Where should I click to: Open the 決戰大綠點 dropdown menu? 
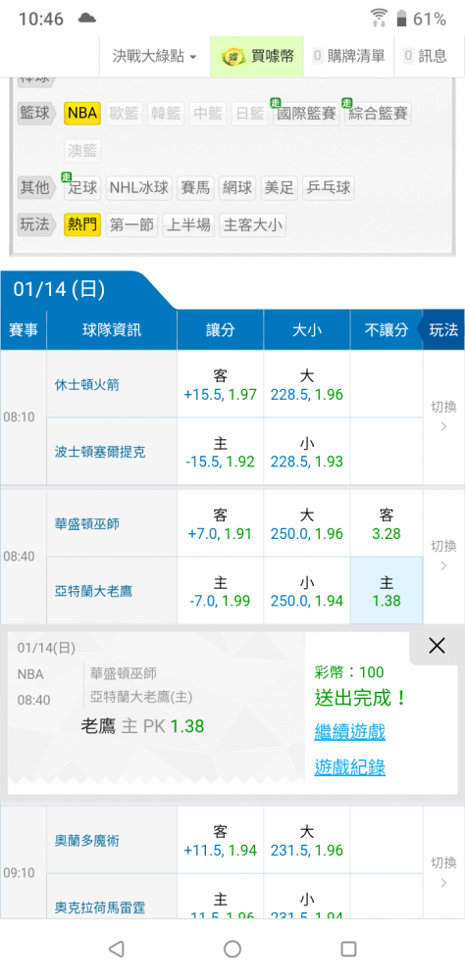tap(155, 56)
